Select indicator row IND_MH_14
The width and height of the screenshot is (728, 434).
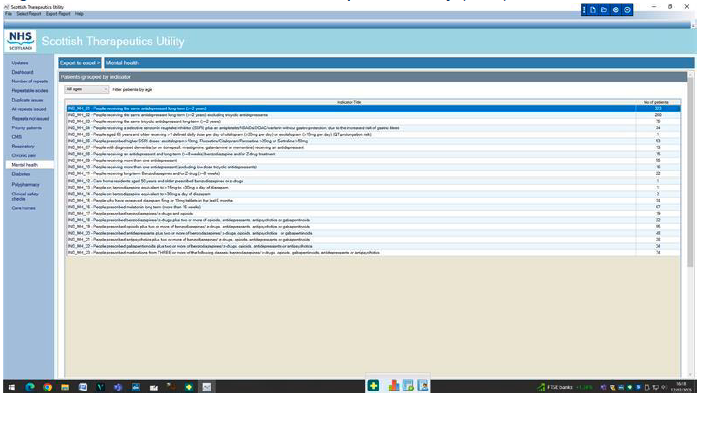click(x=373, y=194)
